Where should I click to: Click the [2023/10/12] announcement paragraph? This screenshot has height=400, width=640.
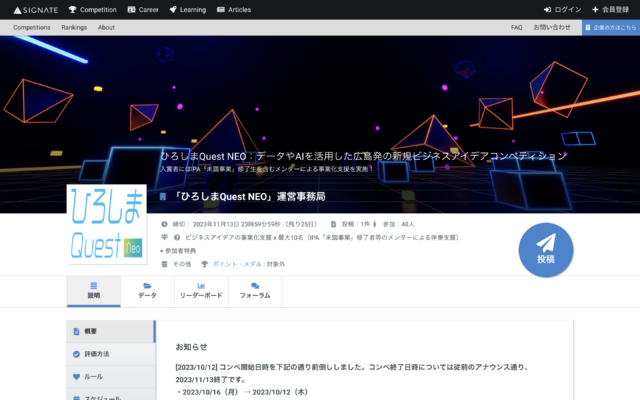click(x=353, y=373)
